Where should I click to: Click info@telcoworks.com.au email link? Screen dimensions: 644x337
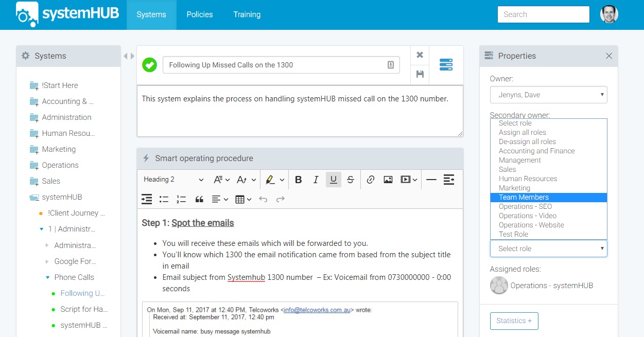(317, 310)
